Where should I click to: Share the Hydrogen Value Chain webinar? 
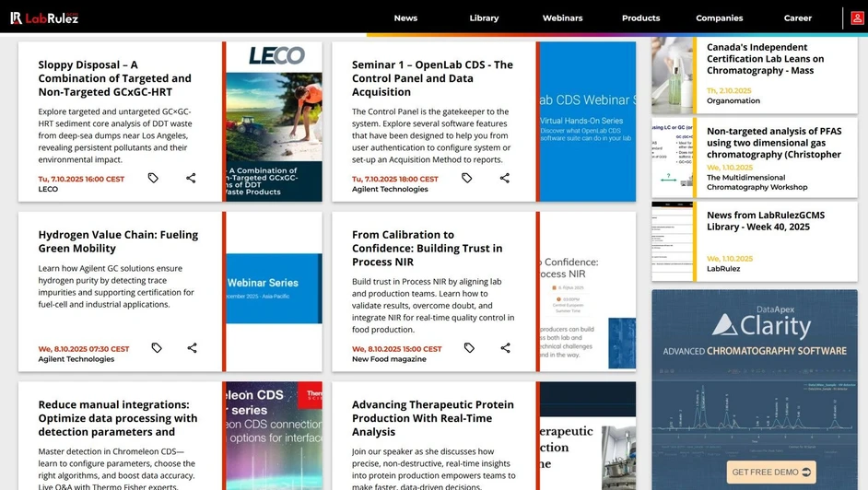coord(192,348)
